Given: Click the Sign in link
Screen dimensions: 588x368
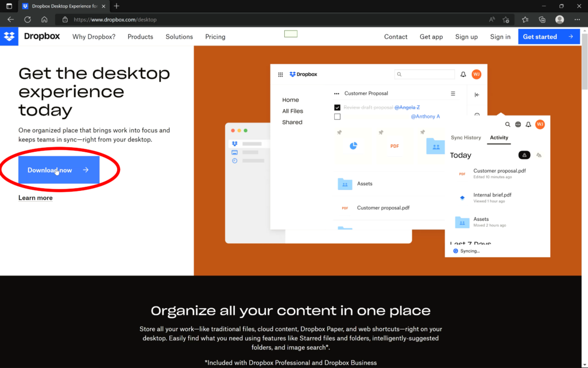Looking at the screenshot, I should [500, 37].
